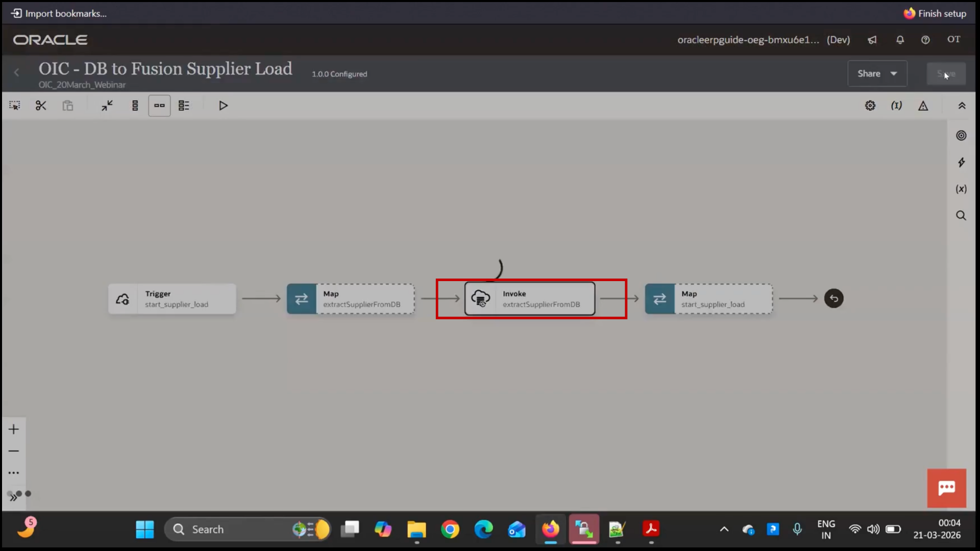Click the paste clipboard icon
The height and width of the screenshot is (551, 980).
click(x=68, y=106)
